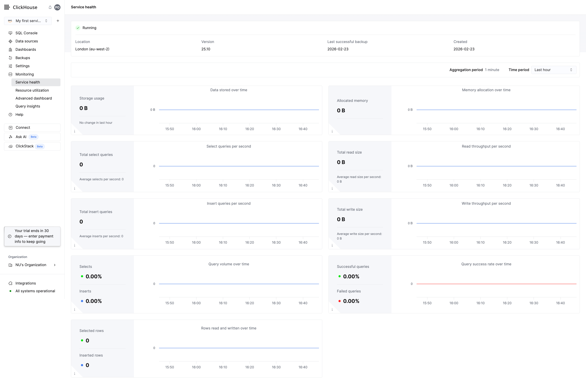Show info icon on Allocated memory card
The width and height of the screenshot is (586, 392).
tap(332, 131)
